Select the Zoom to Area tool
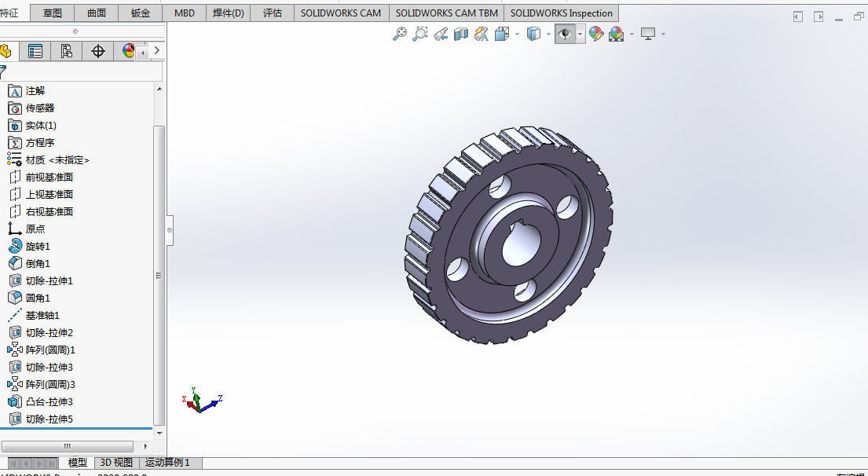 420,35
